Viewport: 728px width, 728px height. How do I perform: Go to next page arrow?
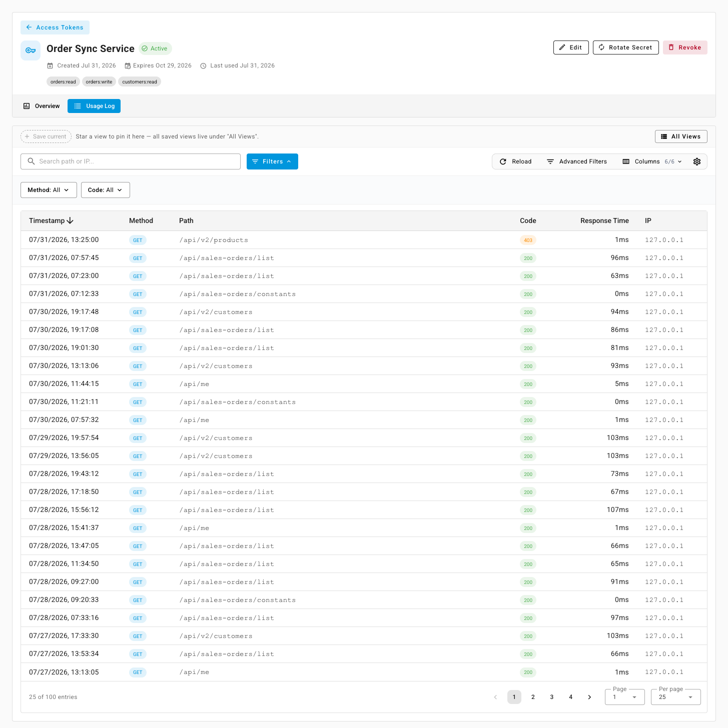click(589, 697)
